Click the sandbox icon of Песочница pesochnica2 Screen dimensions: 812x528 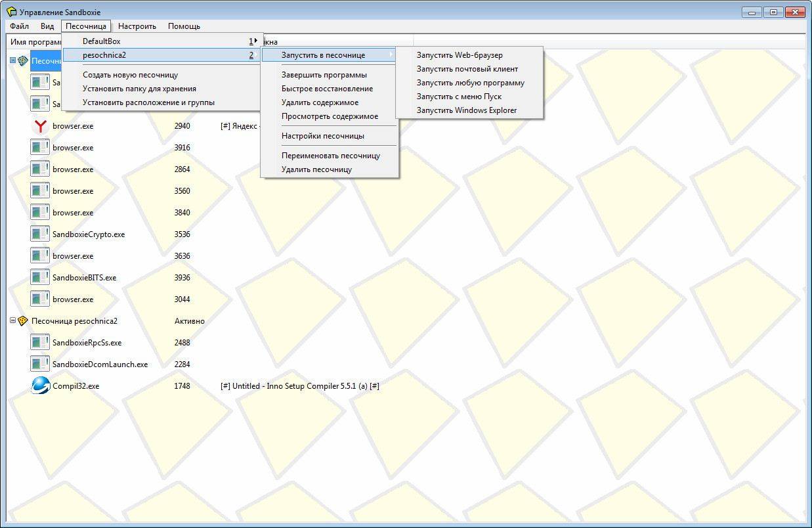click(23, 321)
